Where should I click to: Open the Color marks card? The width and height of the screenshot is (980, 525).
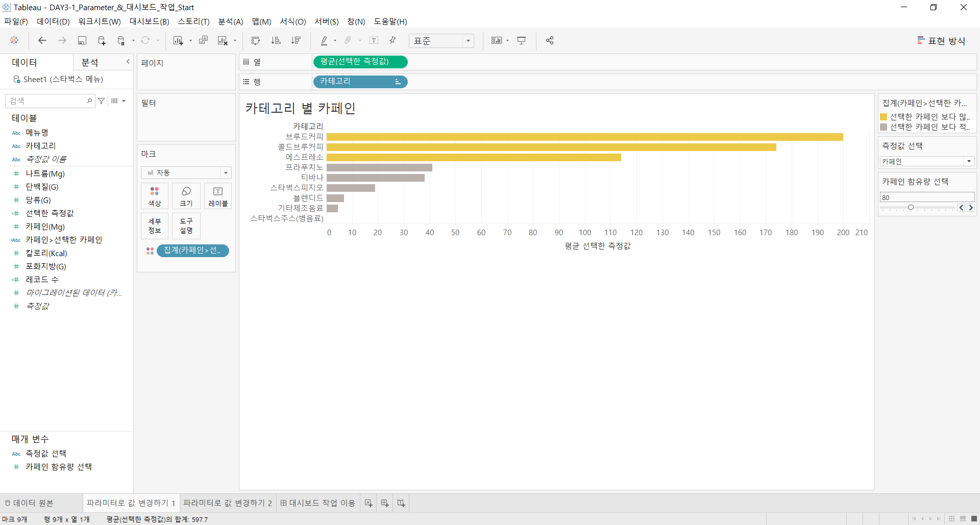(155, 196)
